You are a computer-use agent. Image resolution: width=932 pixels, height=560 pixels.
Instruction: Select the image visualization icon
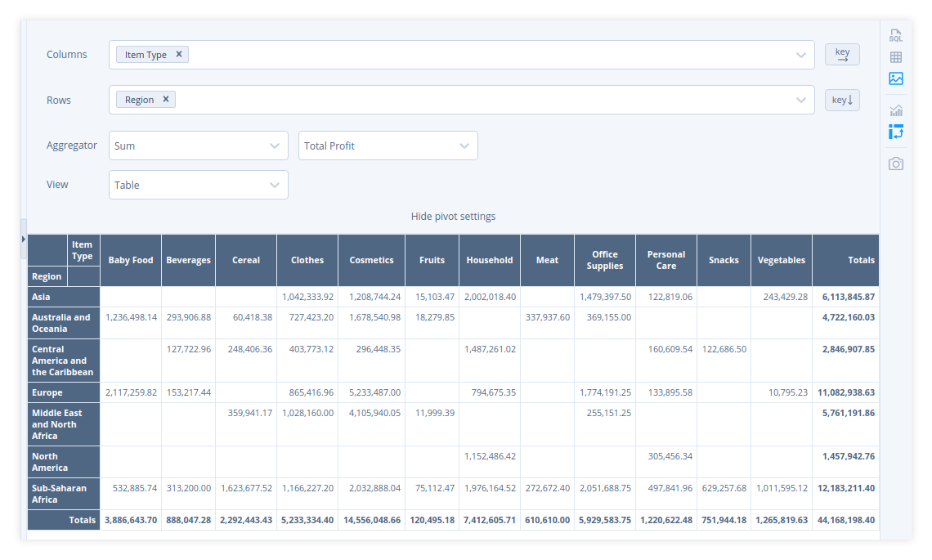tap(896, 78)
